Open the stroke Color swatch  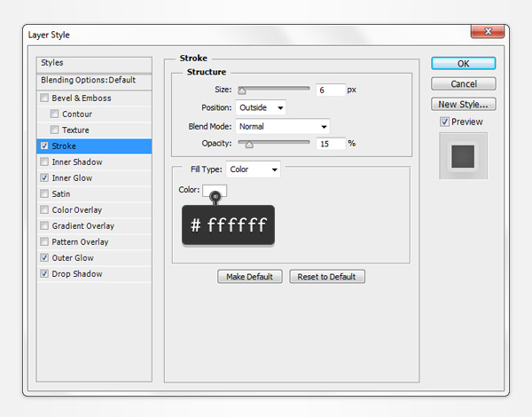click(215, 190)
